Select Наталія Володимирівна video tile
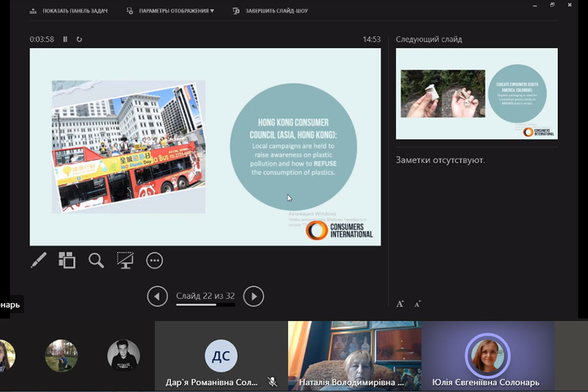588x392 pixels. [x=354, y=353]
